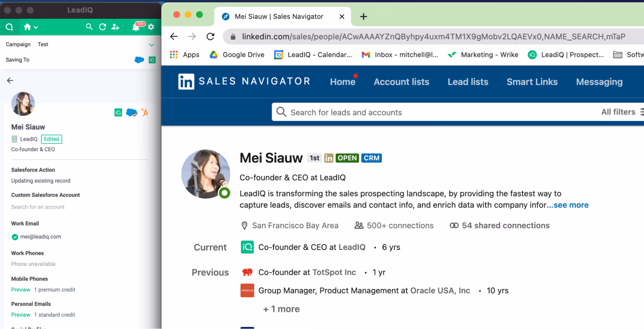Refresh LeadIQ data using the reload icon
Image resolution: width=644 pixels, height=329 pixels.
[x=102, y=27]
